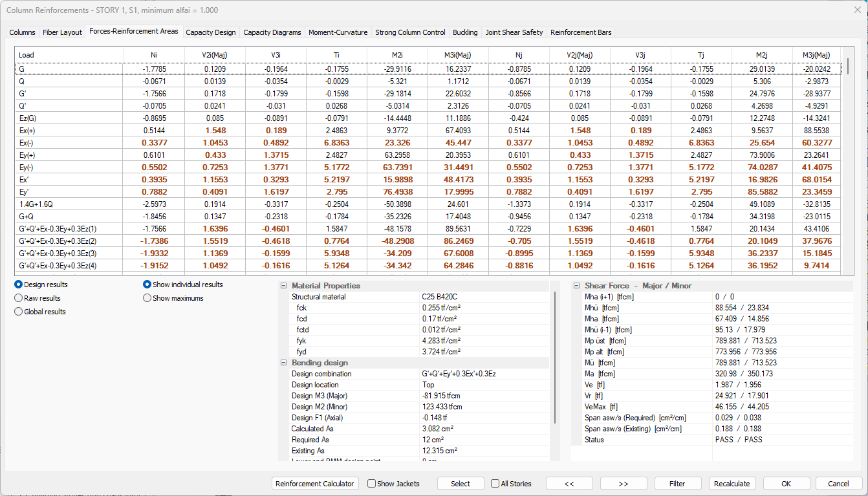Open the Reinforcement Bars tab

coord(580,32)
